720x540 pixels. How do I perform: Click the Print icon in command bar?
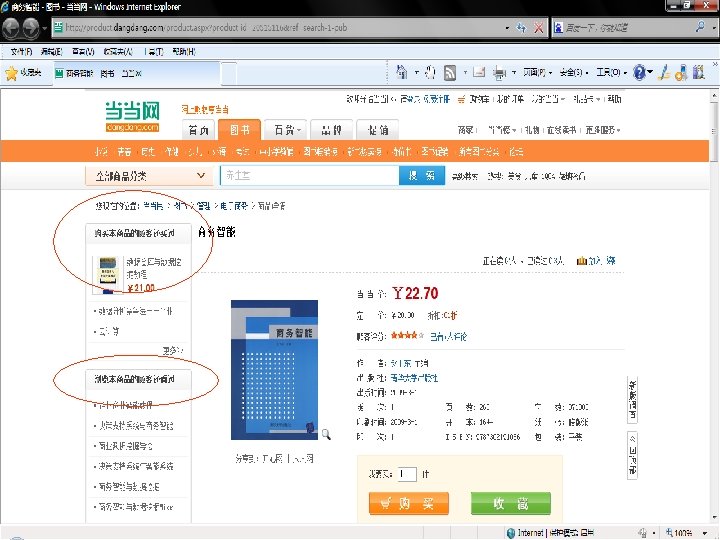[499, 73]
